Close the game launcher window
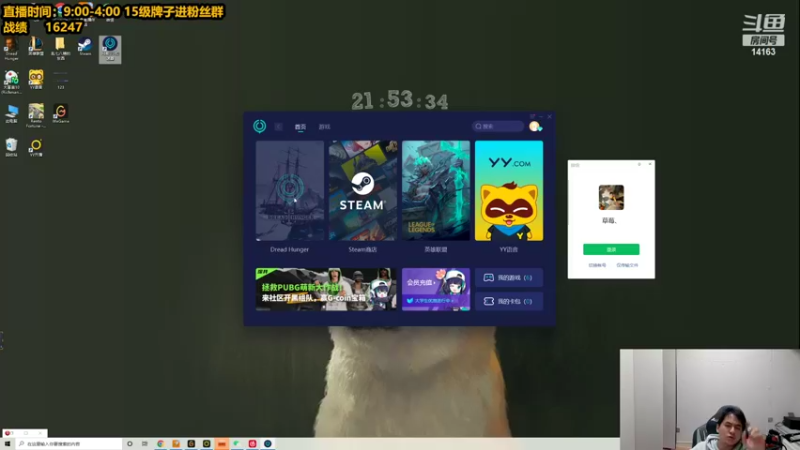 click(549, 117)
